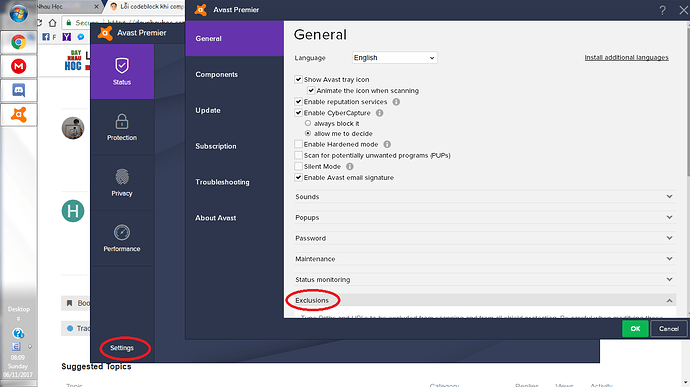Open Chrome from the taskbar
The height and width of the screenshot is (387, 690).
pos(18,42)
